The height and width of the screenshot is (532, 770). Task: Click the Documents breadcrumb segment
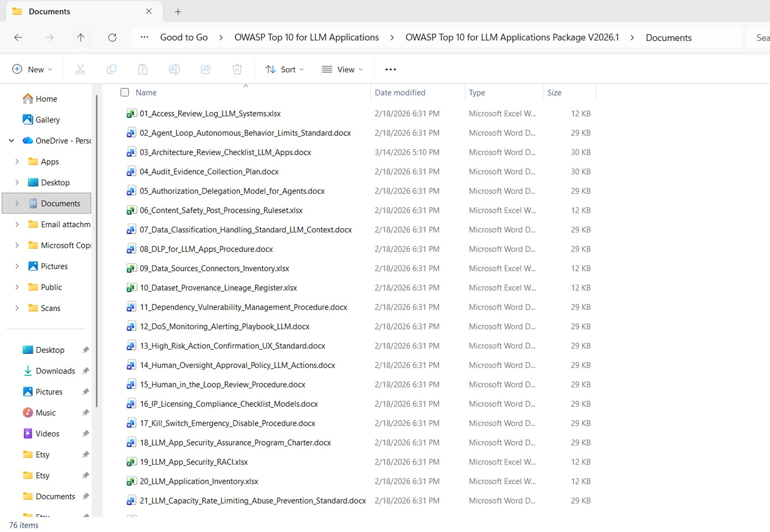pos(668,38)
